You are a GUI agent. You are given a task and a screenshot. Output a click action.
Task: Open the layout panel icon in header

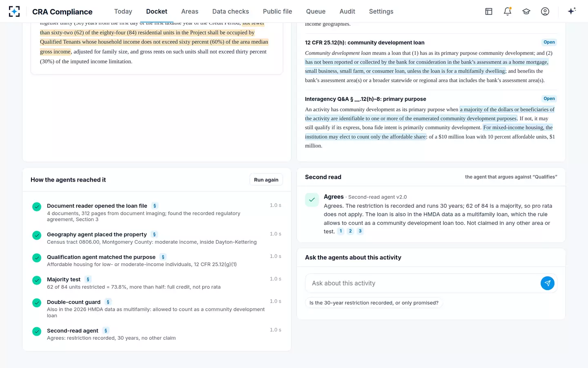489,11
